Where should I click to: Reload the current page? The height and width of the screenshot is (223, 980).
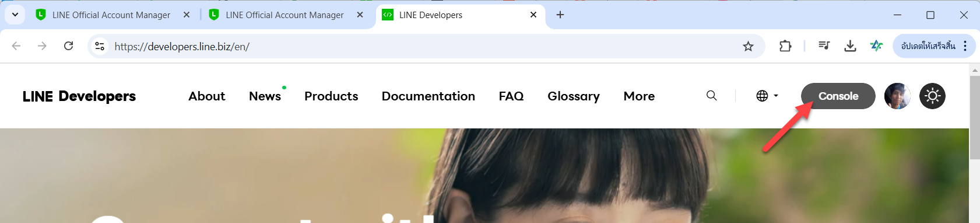[x=68, y=46]
